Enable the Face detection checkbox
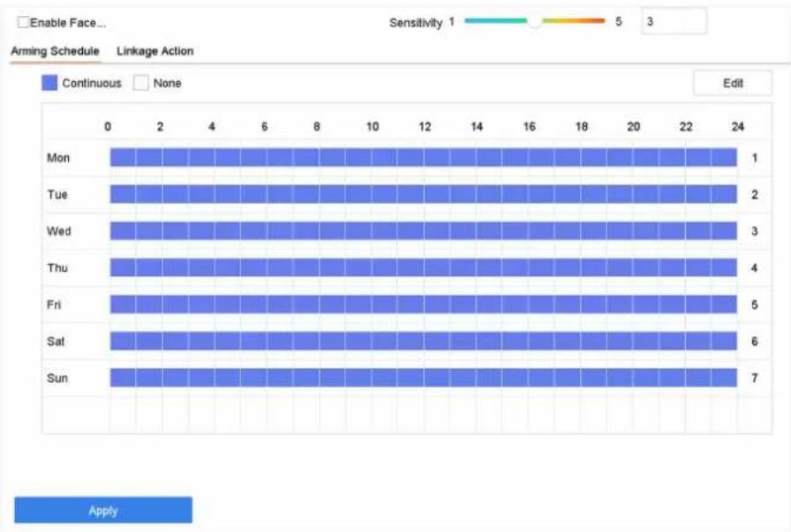This screenshot has width=791, height=532. (23, 22)
